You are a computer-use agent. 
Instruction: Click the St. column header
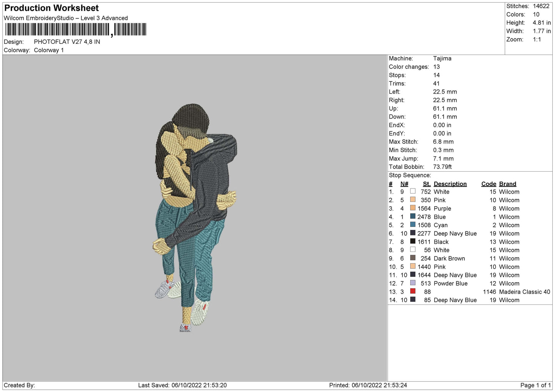point(427,184)
